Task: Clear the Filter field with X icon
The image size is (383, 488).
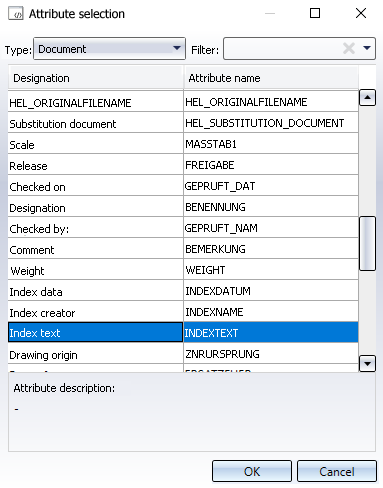Action: (x=349, y=49)
